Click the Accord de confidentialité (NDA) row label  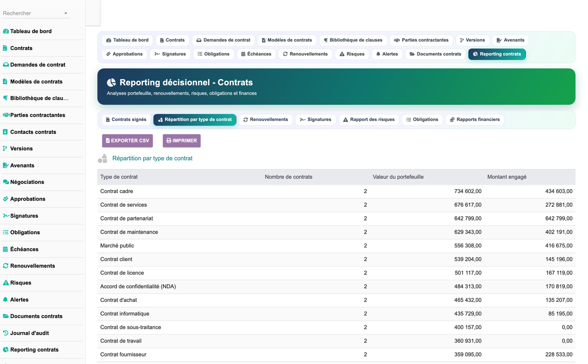138,286
